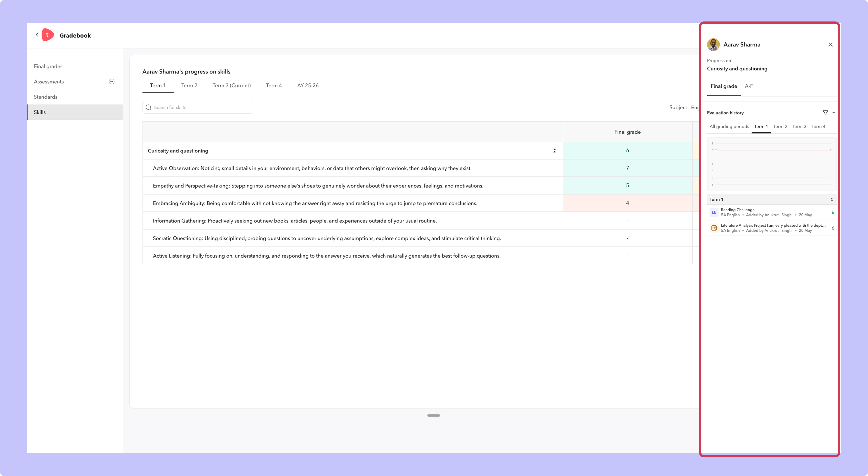The height and width of the screenshot is (476, 868).
Task: Collapse the Curiosity and questioning row
Action: (x=554, y=151)
